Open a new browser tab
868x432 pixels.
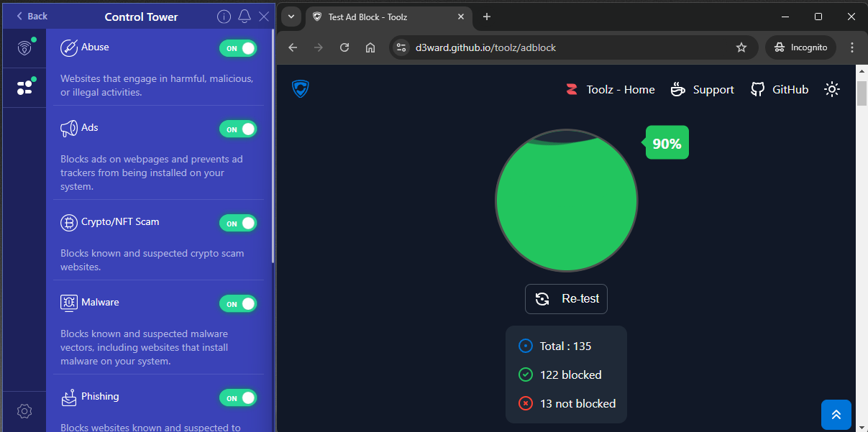tap(487, 17)
